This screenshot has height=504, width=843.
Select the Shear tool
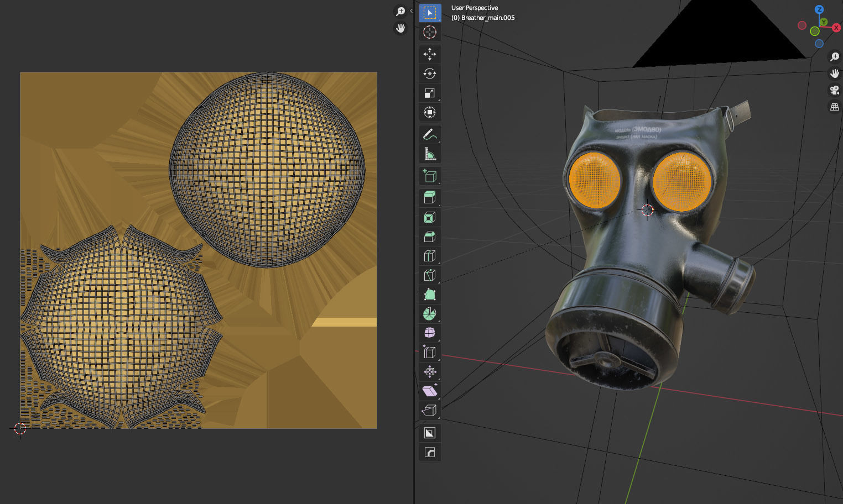tap(430, 391)
